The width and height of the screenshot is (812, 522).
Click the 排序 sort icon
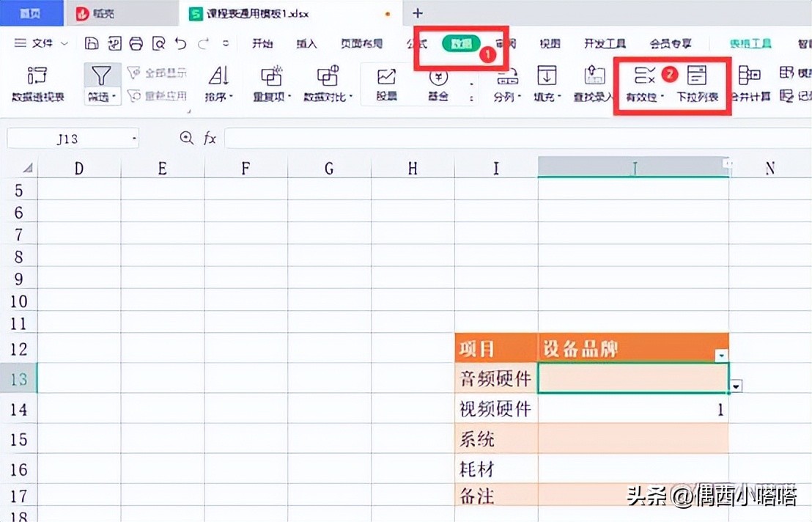pyautogui.click(x=218, y=83)
